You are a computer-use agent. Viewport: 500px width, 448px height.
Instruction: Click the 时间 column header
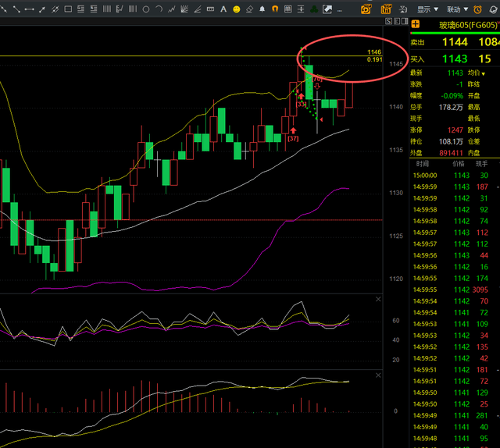(x=423, y=164)
